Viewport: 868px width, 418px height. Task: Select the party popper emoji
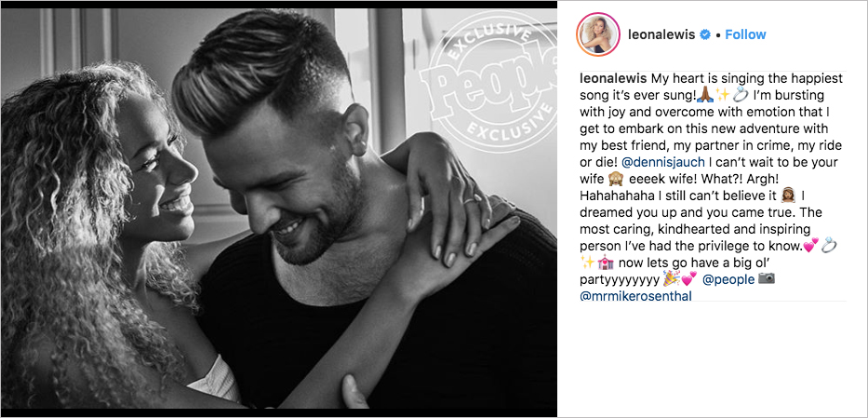coord(670,279)
